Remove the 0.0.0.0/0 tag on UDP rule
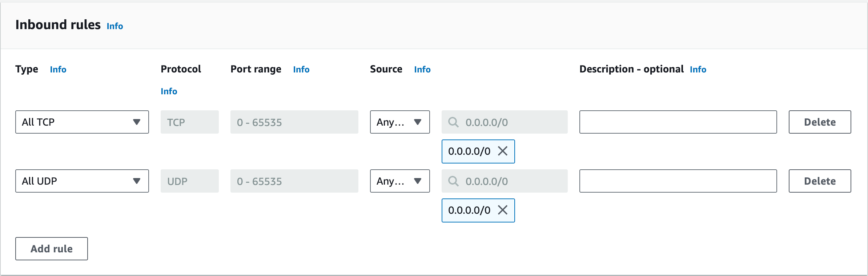 (x=503, y=210)
